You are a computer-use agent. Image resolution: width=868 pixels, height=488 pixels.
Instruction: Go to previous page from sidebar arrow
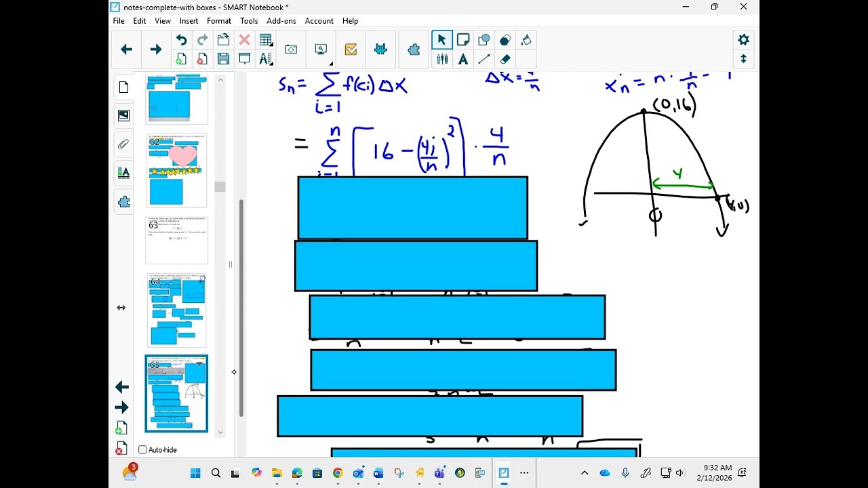pyautogui.click(x=122, y=387)
